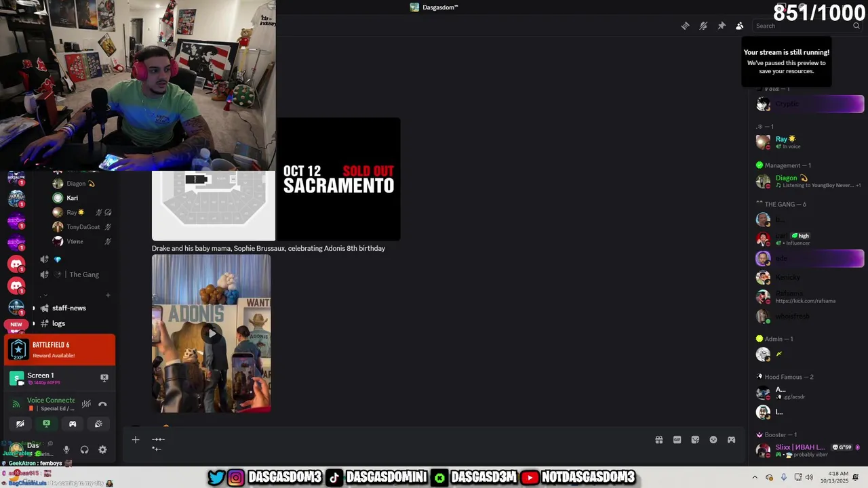
Task: Open user settings gear
Action: [x=102, y=450]
